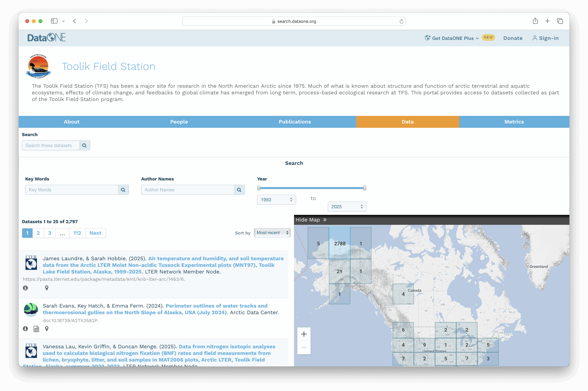This screenshot has height=391, width=588.
Task: Click the right handle of the Year slider
Action: point(365,188)
